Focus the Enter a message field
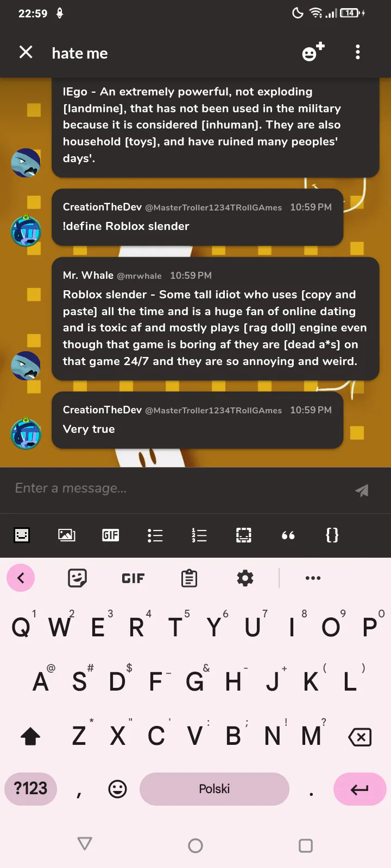The image size is (391, 868). click(179, 488)
